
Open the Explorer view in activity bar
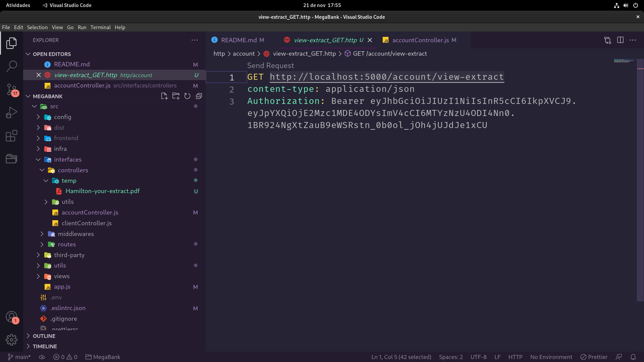(11, 43)
